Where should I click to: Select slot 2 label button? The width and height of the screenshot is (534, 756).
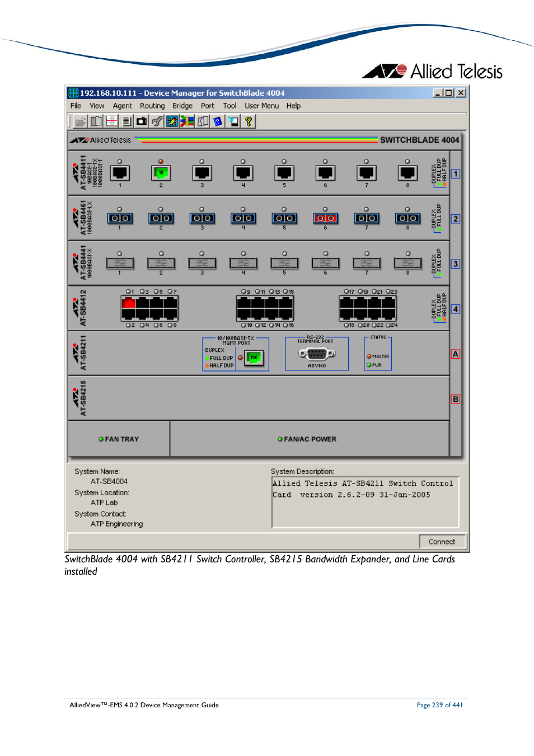tap(456, 219)
